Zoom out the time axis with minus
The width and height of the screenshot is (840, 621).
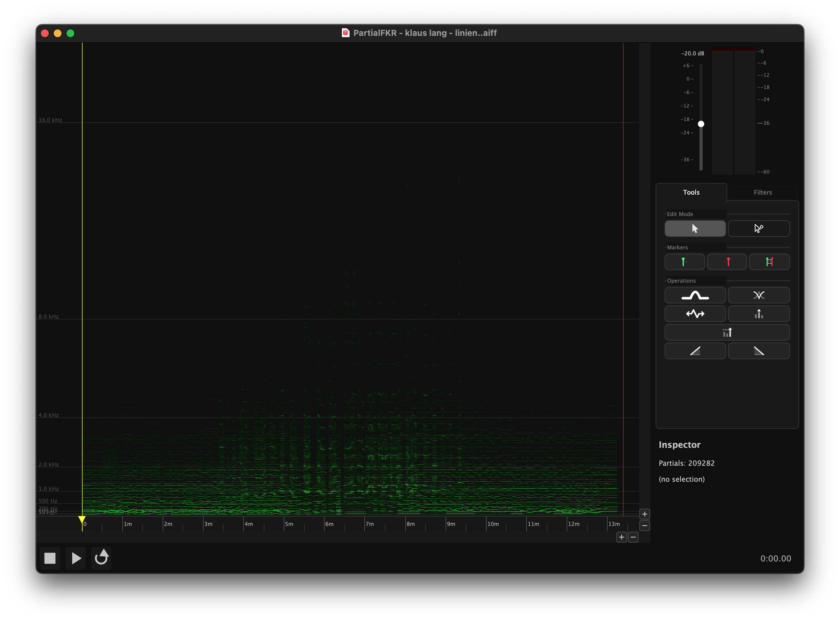click(633, 537)
